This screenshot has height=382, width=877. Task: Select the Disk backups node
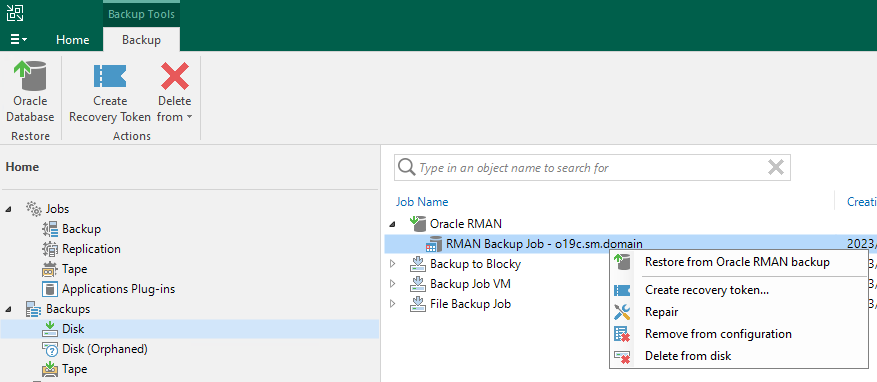[x=190, y=329]
